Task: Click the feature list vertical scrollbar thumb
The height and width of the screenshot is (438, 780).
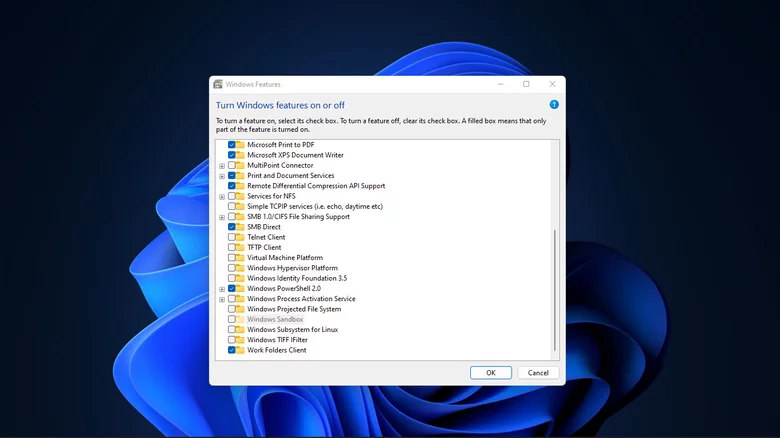Action: (556, 290)
